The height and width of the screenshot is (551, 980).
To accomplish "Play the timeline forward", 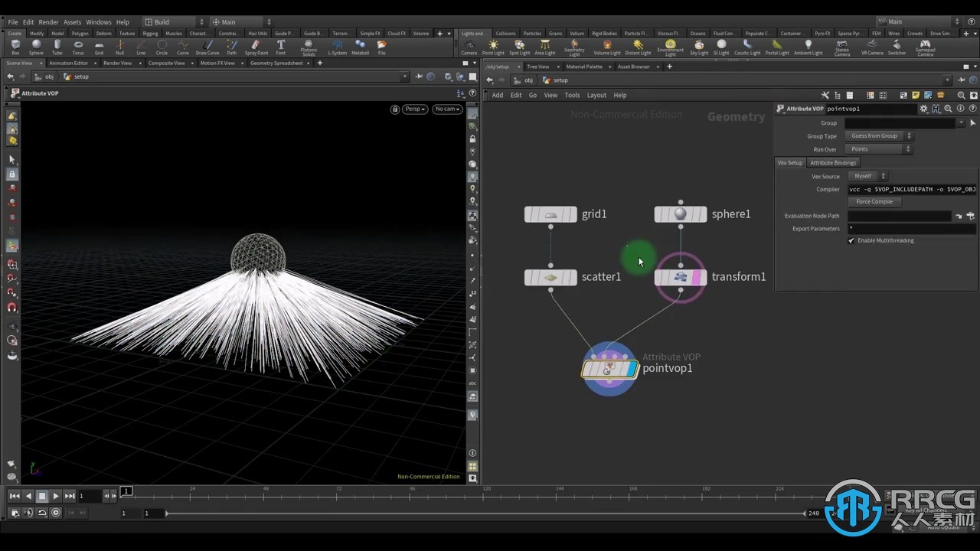I will [56, 496].
